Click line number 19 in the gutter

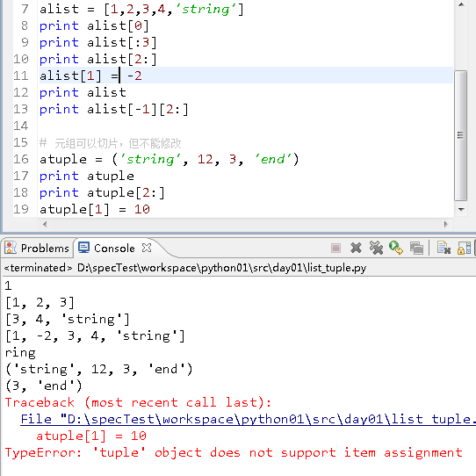click(21, 209)
